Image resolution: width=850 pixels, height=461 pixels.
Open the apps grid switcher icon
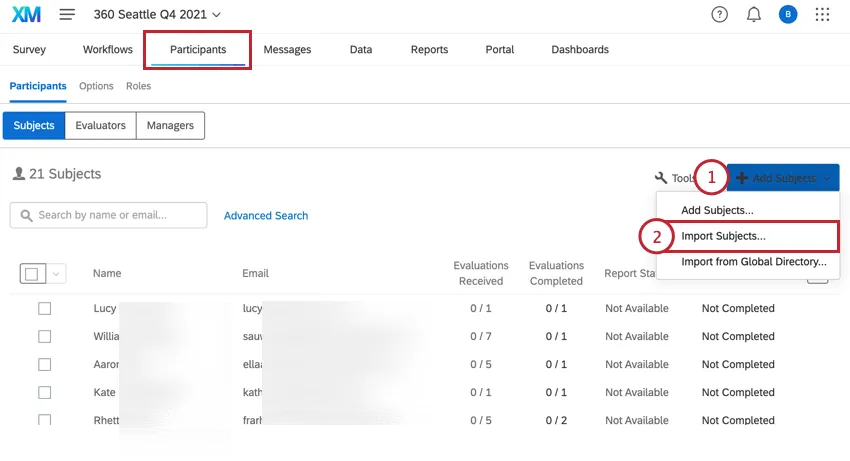(823, 14)
